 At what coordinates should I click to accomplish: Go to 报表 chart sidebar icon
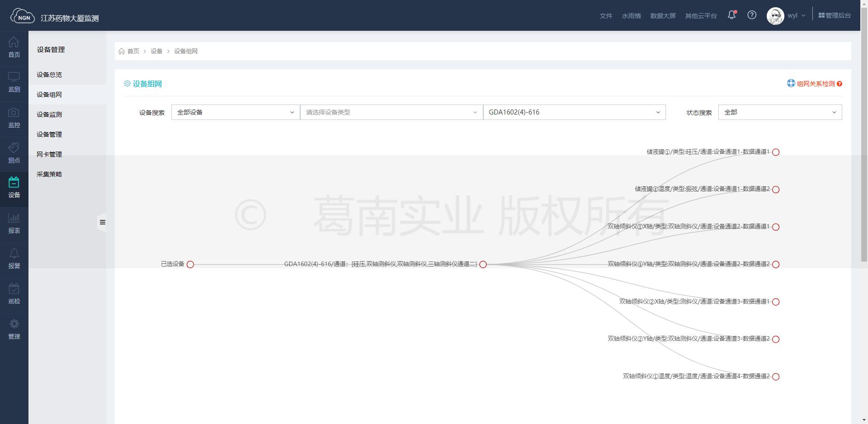point(14,224)
